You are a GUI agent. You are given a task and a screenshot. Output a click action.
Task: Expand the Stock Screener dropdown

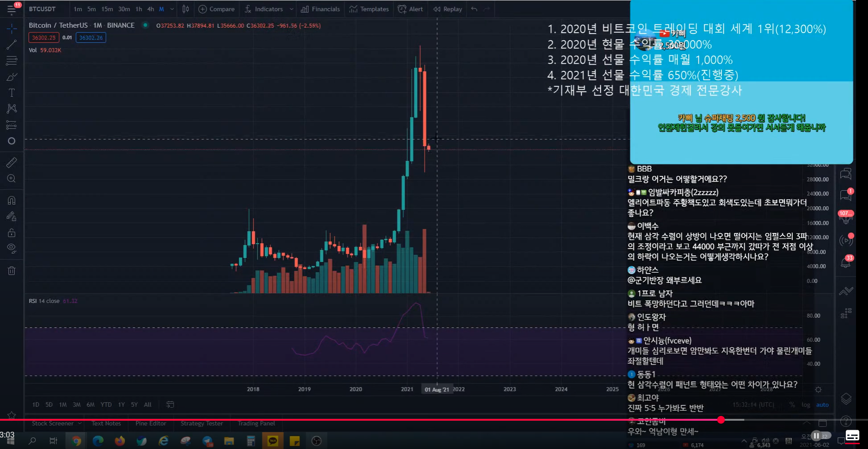pyautogui.click(x=80, y=424)
